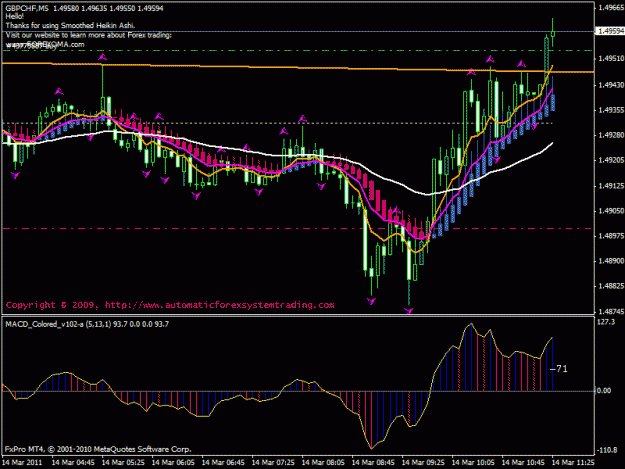Click the '14 Mar 10:05' time label

474,463
